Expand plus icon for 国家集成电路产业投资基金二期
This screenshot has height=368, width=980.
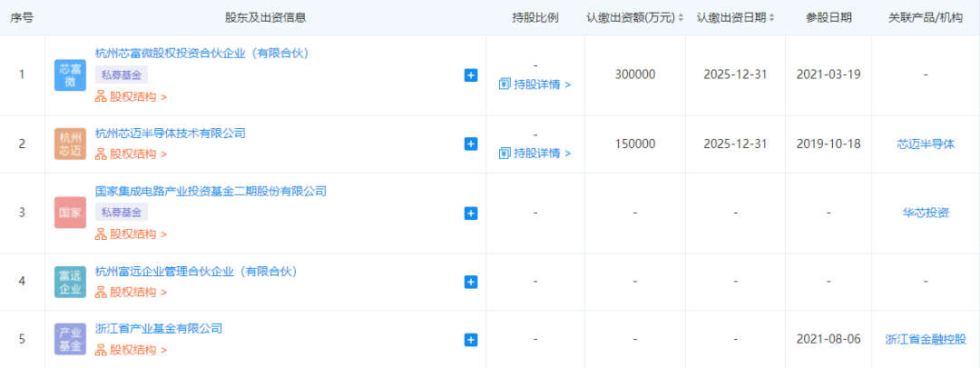471,213
